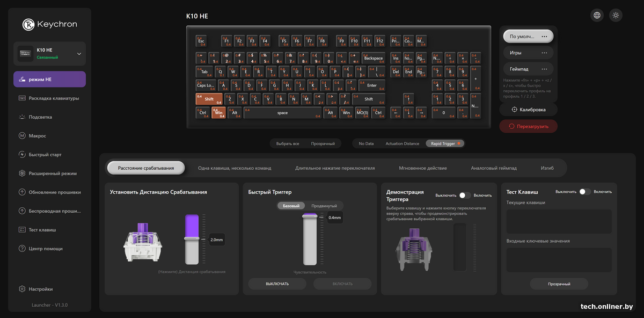Click the question icon beside Центр помощи
Screen dimensions: 644x318
22,249
